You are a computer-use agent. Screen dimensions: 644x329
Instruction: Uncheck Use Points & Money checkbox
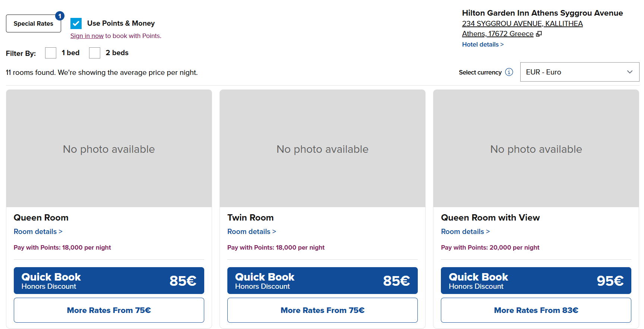coord(76,23)
